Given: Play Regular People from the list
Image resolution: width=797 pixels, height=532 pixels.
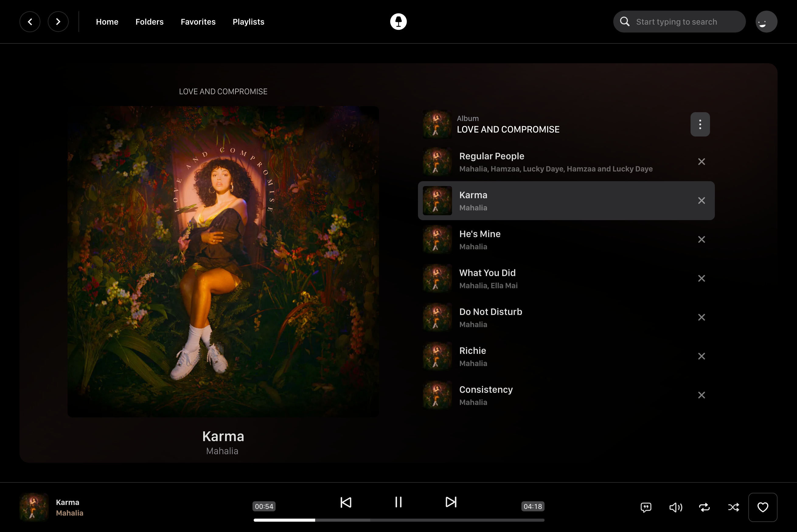Looking at the screenshot, I should (566, 161).
